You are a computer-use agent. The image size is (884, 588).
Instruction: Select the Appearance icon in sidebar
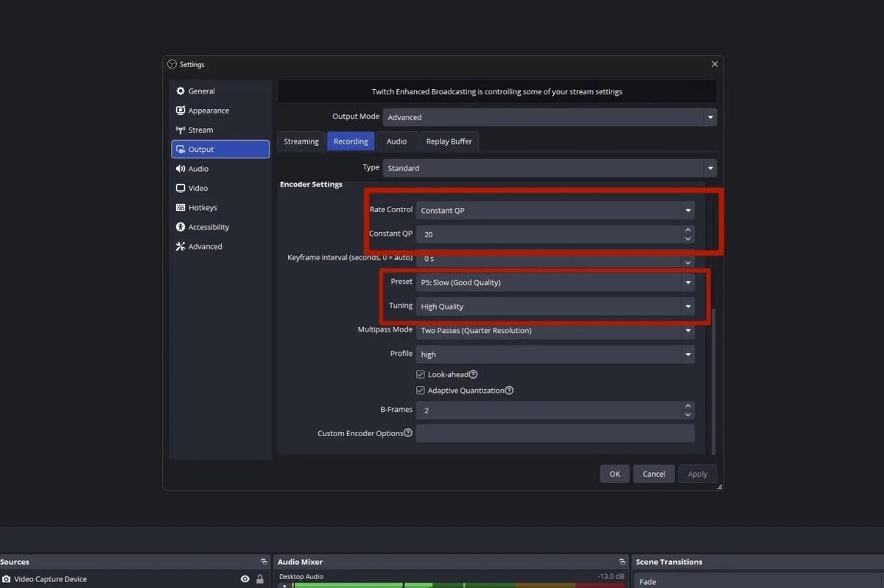[x=180, y=111]
